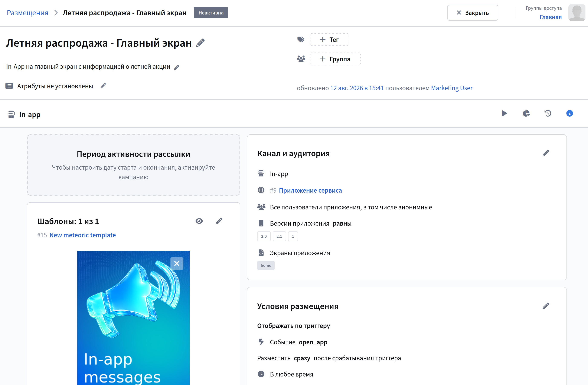Click the Закрыть button
Viewport: 588px width, 385px height.
472,13
